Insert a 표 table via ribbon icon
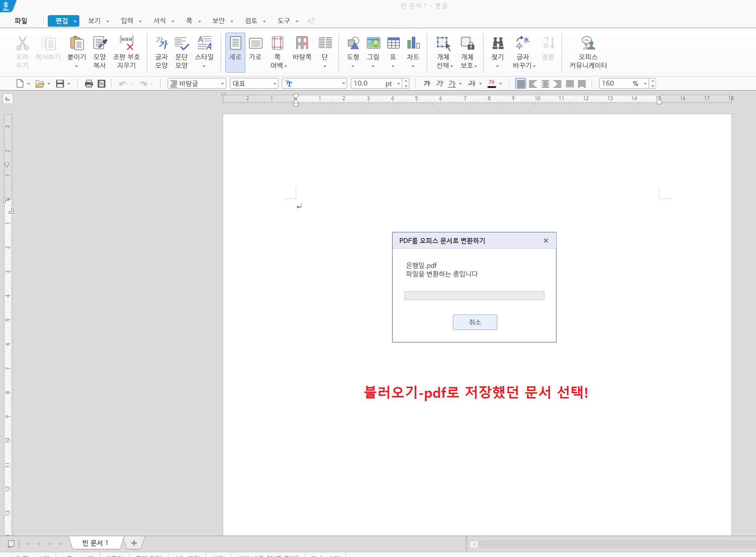Screen dimensions: 756x557 (393, 44)
